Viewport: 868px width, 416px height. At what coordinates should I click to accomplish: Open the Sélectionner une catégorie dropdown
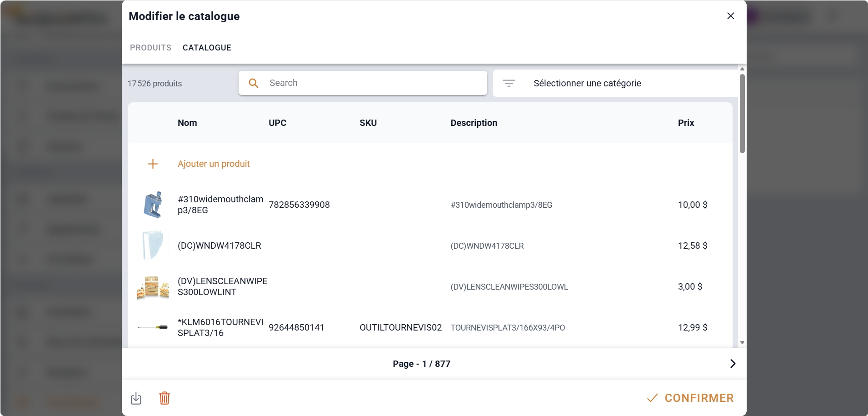coord(616,83)
